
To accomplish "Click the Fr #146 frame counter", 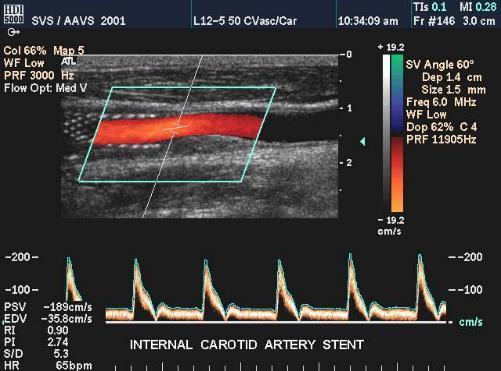I will pos(434,21).
